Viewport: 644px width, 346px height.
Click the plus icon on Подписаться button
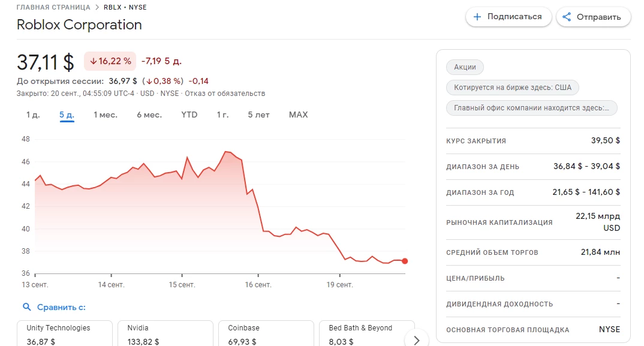tap(477, 17)
